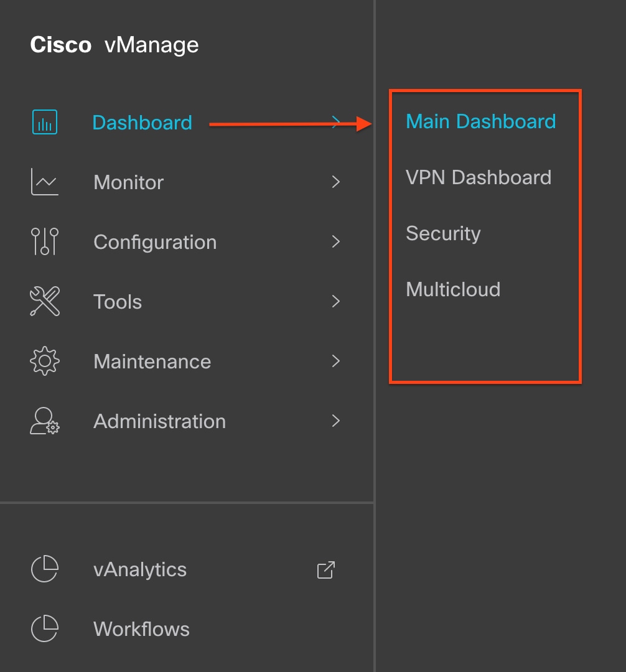626x672 pixels.
Task: Click the Cisco vManage title
Action: tap(114, 45)
